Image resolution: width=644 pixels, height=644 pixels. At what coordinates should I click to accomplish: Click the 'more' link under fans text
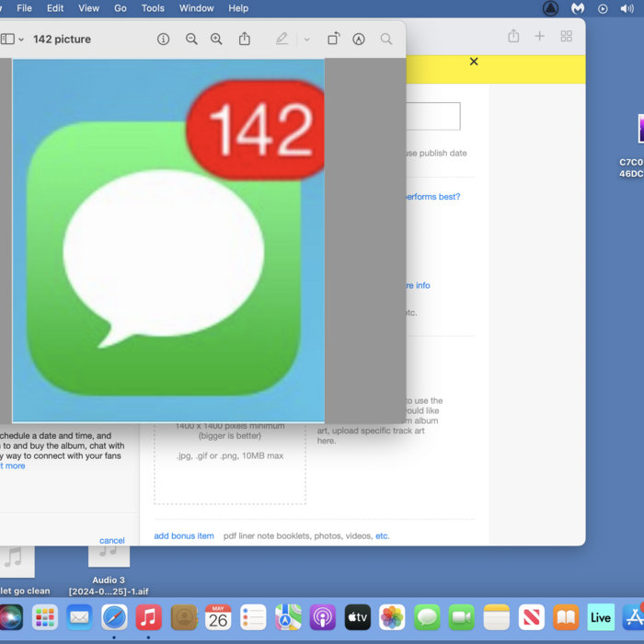tap(15, 466)
